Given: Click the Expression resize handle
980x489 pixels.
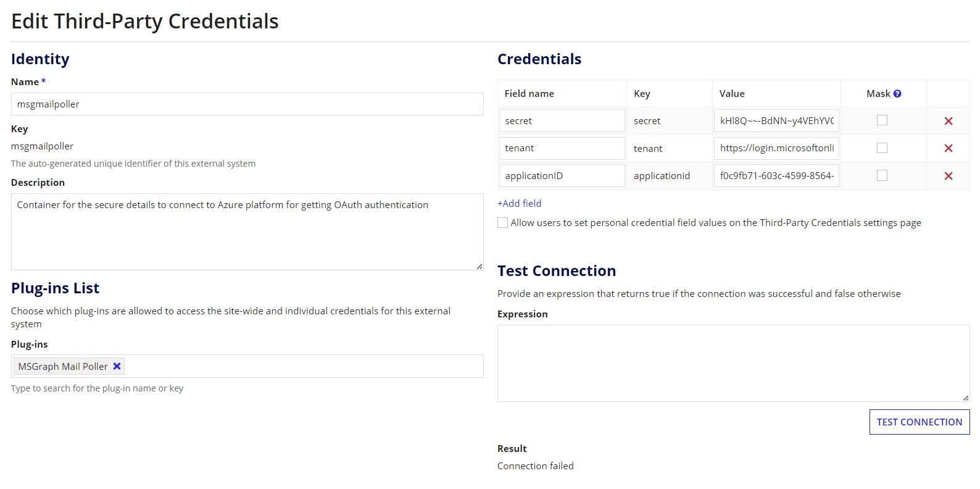Looking at the screenshot, I should point(966,398).
